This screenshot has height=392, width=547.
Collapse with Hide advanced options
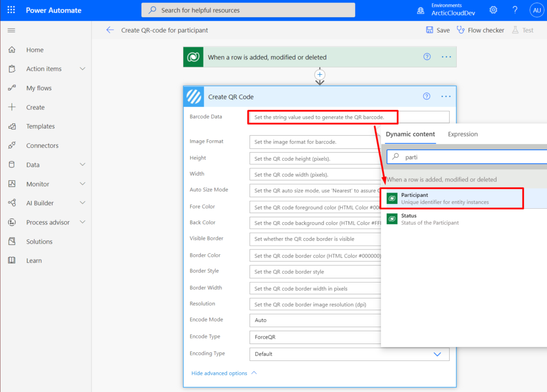point(224,373)
